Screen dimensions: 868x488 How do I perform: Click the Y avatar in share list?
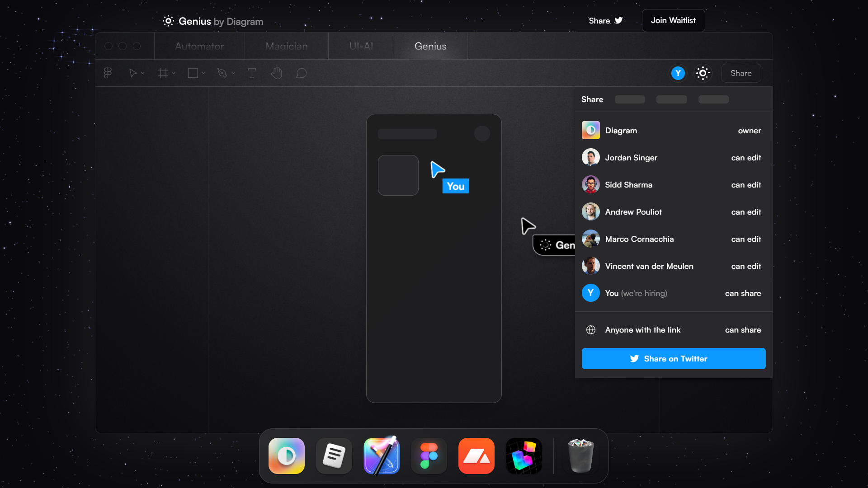pyautogui.click(x=591, y=293)
